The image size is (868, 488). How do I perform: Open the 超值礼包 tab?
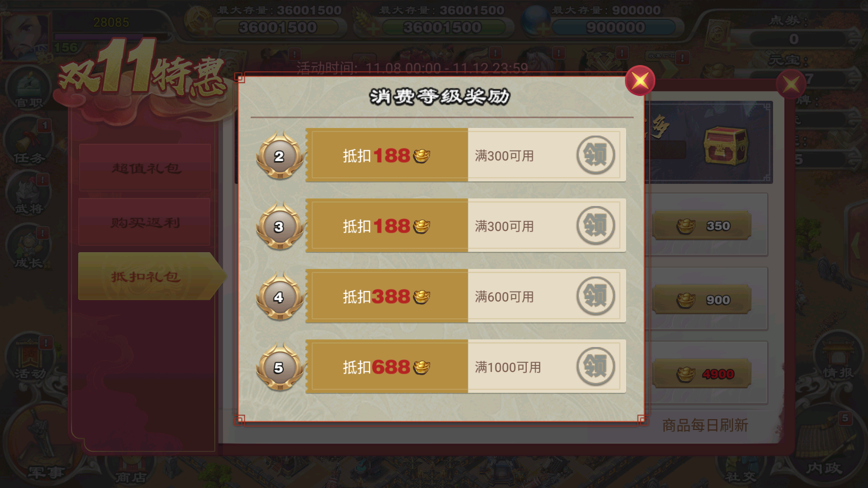click(x=145, y=168)
